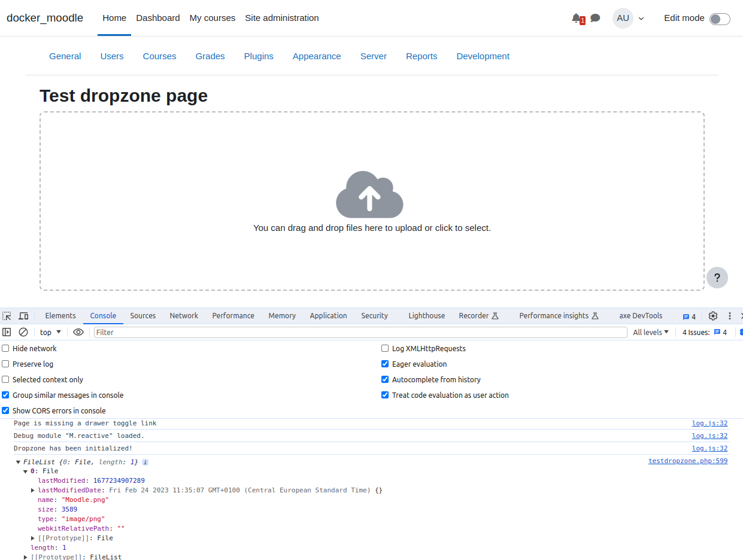Select the lastModified value 1677234907289

119,481
